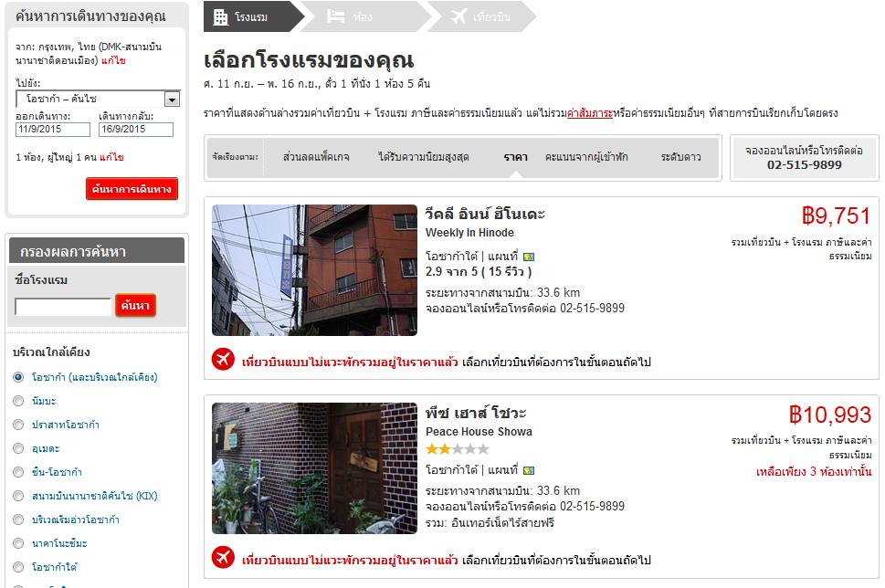This screenshot has height=588, width=885.
Task: Select the Namba area radio button
Action: (x=18, y=401)
